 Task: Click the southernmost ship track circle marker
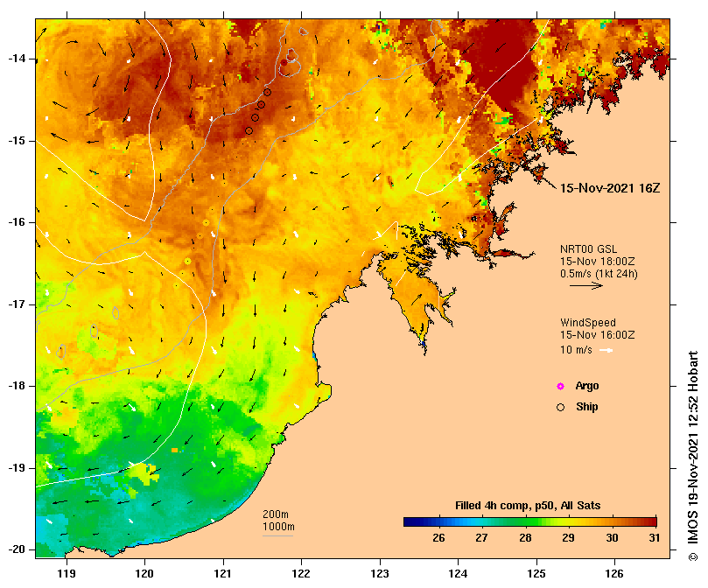tap(249, 131)
